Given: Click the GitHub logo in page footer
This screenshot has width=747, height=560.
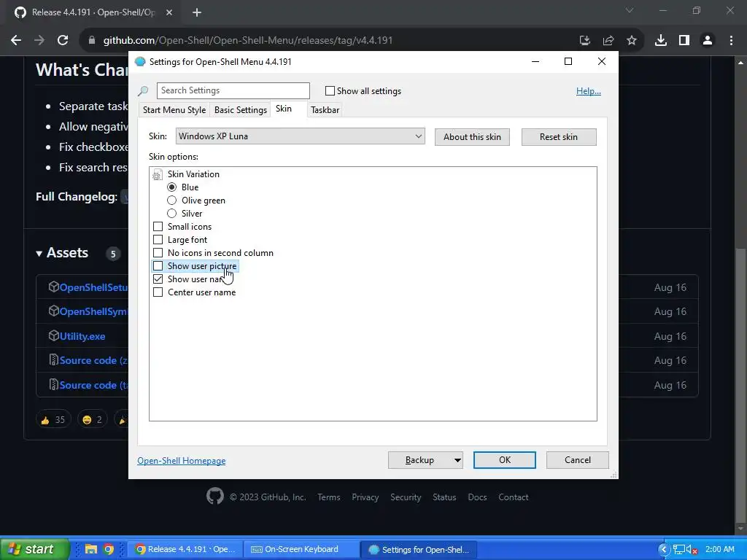Looking at the screenshot, I should (215, 496).
